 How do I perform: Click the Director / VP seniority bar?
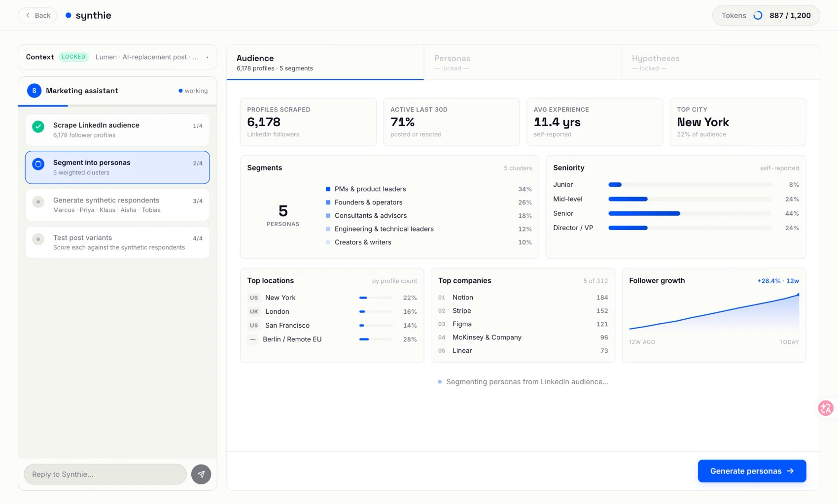tap(690, 228)
